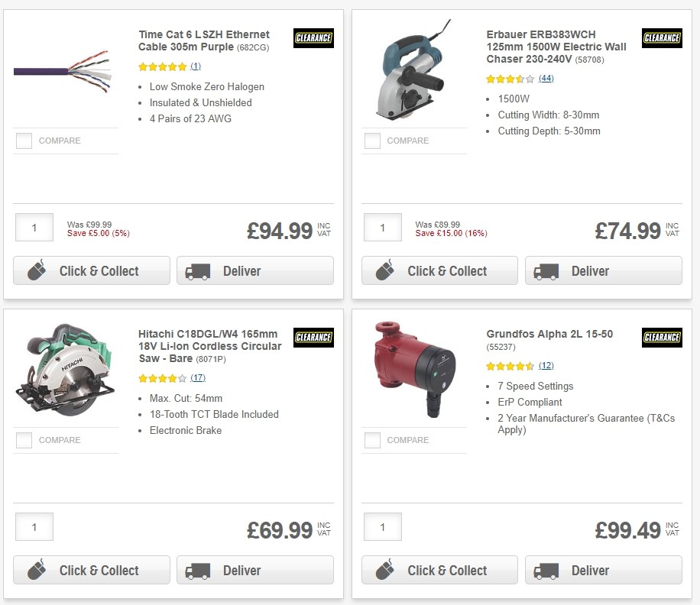Select the Click & Collect button for Erbauer chaser
The width and height of the screenshot is (700, 605).
439,270
